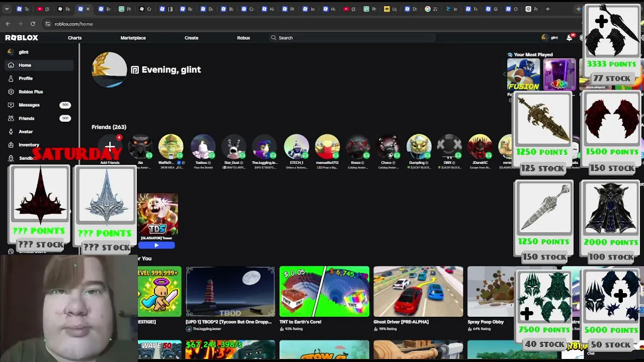This screenshot has width=644, height=362.
Task: Open the TBOD lighthouse game thumbnail
Action: pos(230,292)
